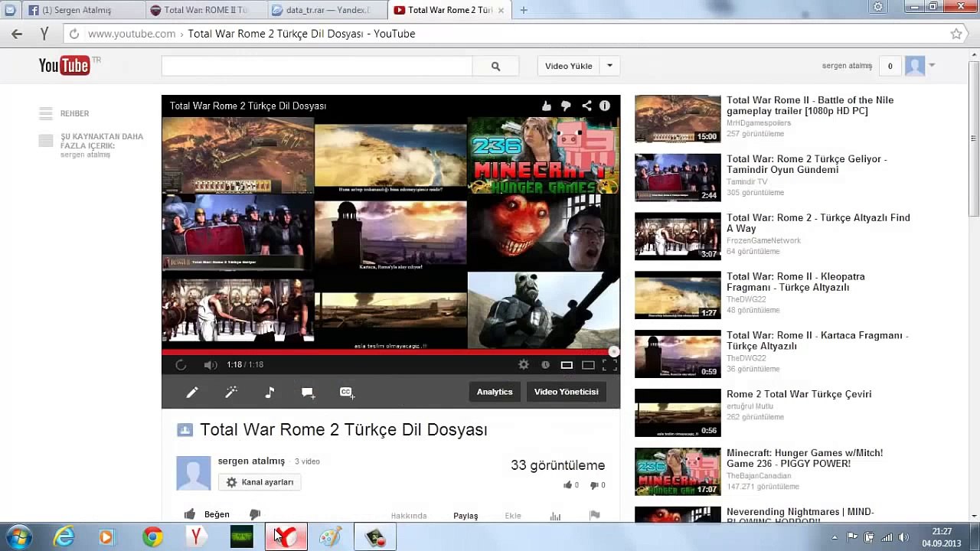Screen dimensions: 980x551
Task: Click the YouTube search input field
Action: tap(317, 67)
